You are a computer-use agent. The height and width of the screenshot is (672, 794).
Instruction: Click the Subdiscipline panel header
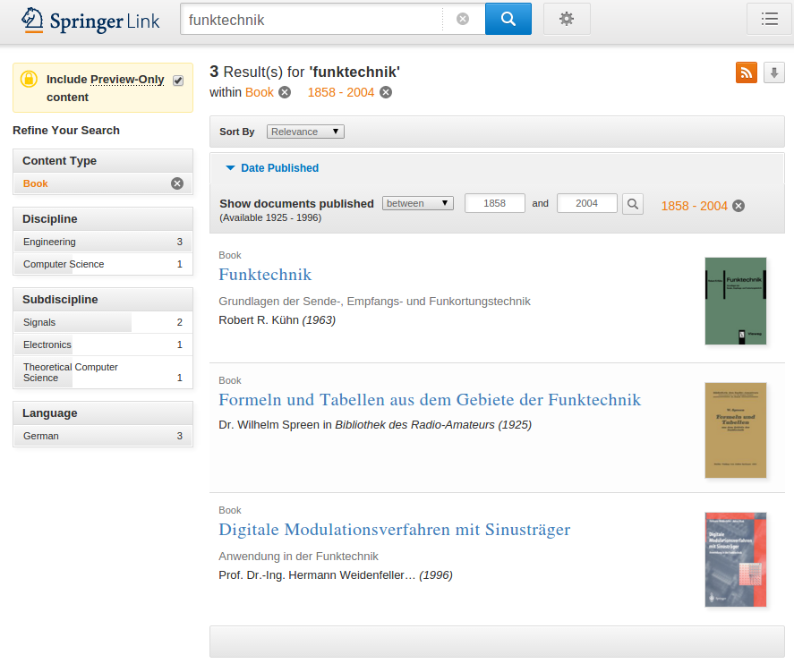[x=103, y=300]
